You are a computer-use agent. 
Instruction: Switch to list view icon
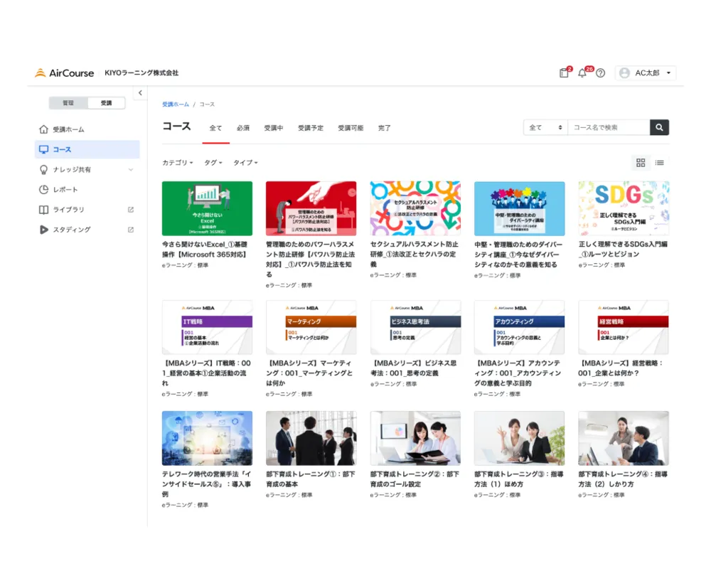coord(660,163)
